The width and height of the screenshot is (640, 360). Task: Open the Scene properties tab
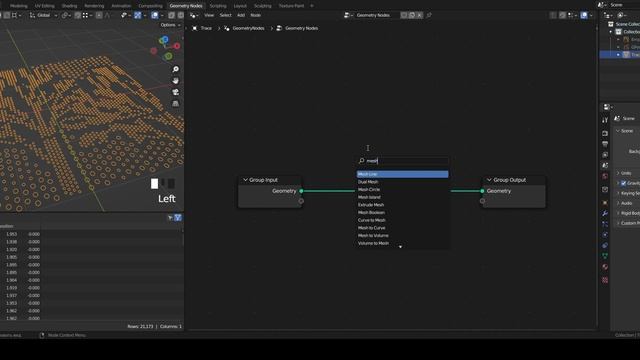[605, 165]
